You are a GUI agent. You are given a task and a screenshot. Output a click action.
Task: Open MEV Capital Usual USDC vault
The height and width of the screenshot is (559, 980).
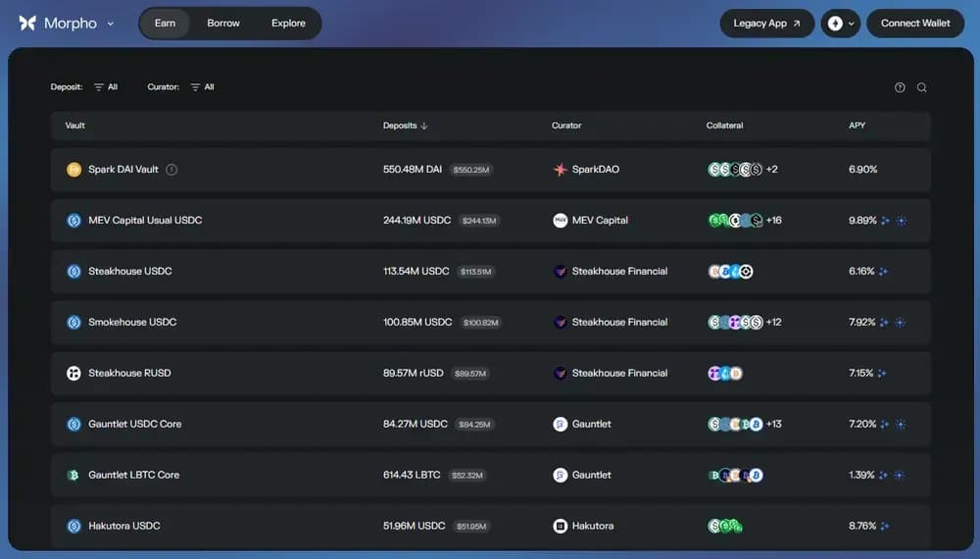[491, 220]
